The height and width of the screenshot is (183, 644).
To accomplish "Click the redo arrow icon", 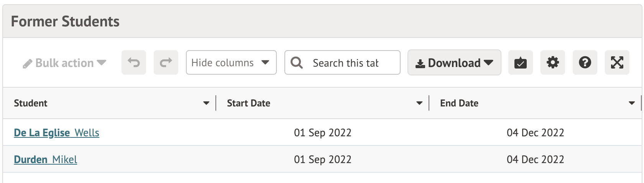I will (x=166, y=62).
